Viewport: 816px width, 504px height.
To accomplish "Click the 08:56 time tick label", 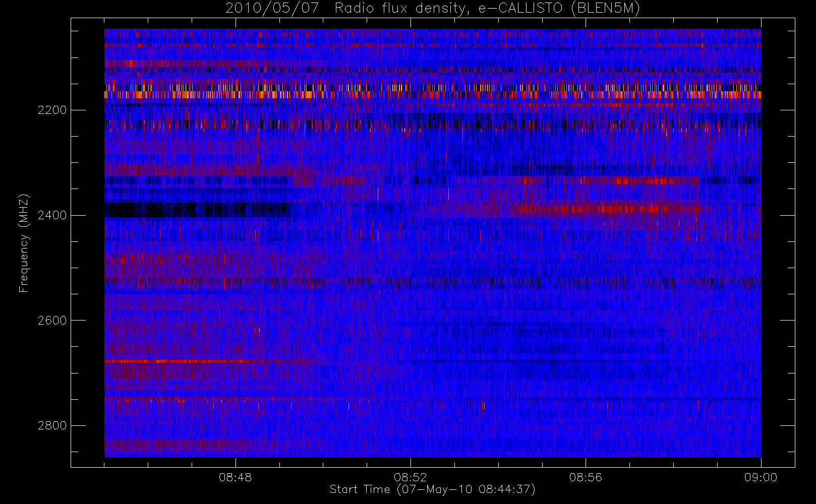I will click(586, 477).
